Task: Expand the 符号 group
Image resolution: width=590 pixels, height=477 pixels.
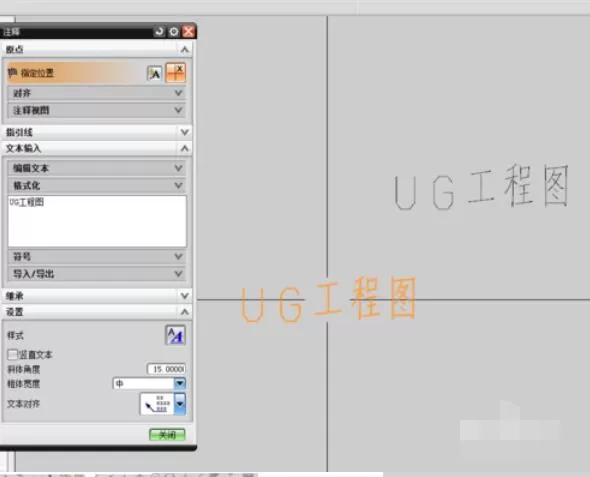Action: 97,257
